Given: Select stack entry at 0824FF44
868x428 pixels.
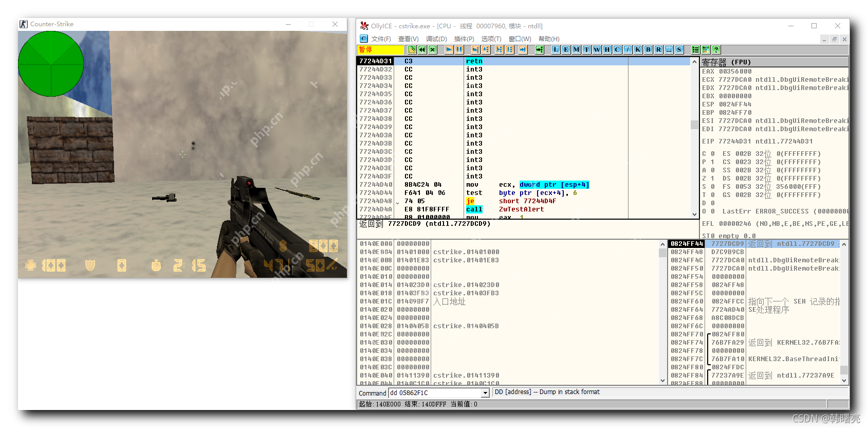Looking at the screenshot, I should click(x=754, y=244).
